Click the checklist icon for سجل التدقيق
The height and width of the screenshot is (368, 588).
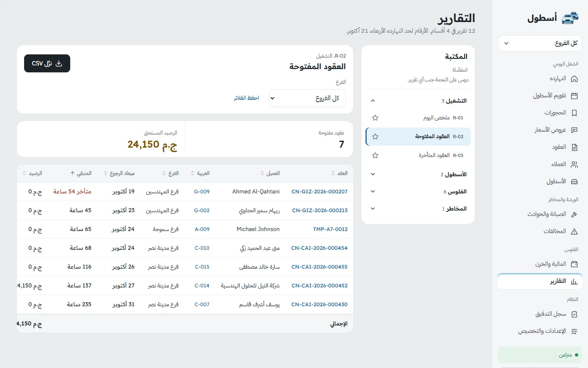pyautogui.click(x=574, y=314)
